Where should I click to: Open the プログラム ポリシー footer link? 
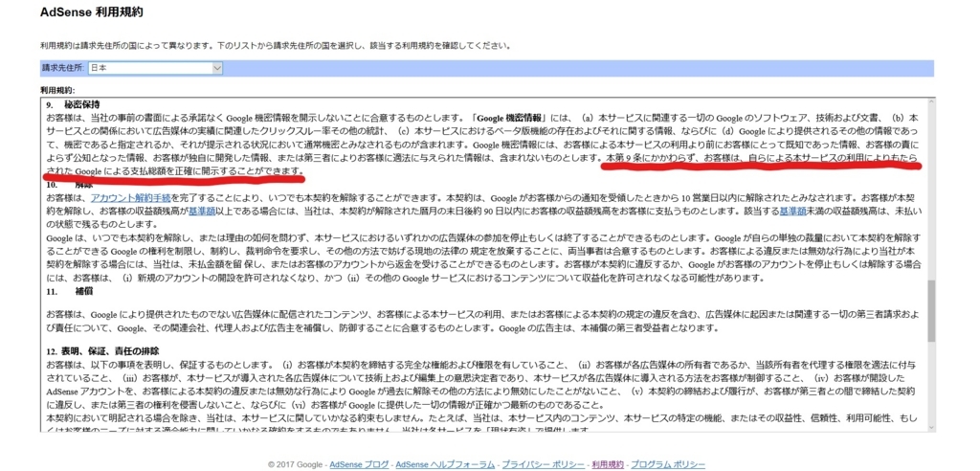pyautogui.click(x=667, y=464)
